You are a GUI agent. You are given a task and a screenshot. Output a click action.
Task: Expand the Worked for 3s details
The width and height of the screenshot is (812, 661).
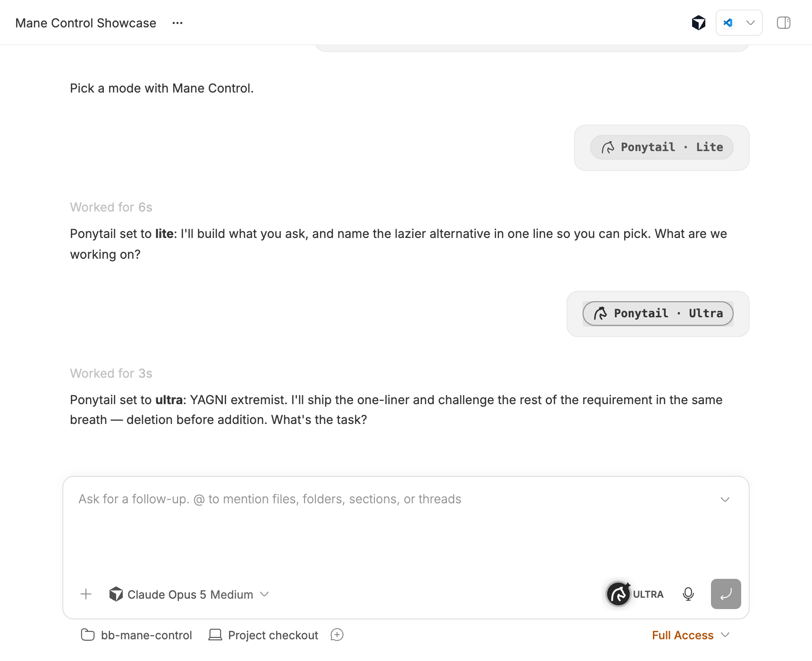pos(111,373)
